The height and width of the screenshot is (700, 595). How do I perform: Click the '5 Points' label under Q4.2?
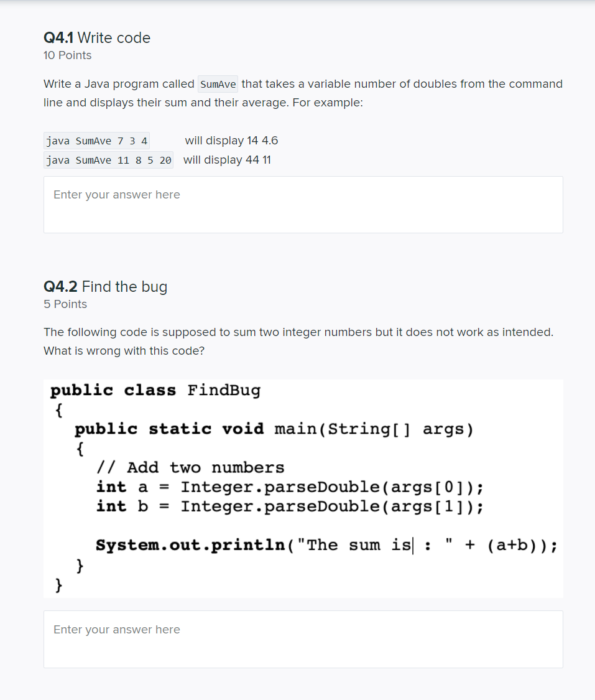coord(65,304)
